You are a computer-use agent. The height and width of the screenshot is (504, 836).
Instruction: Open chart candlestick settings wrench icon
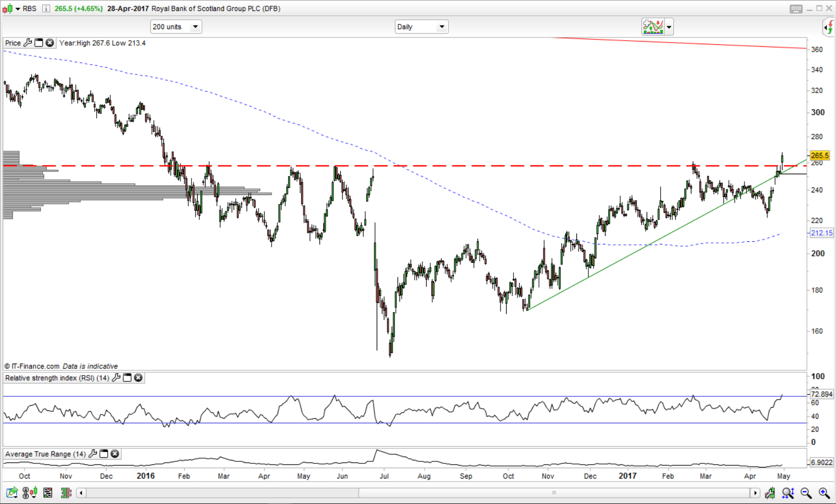770,493
